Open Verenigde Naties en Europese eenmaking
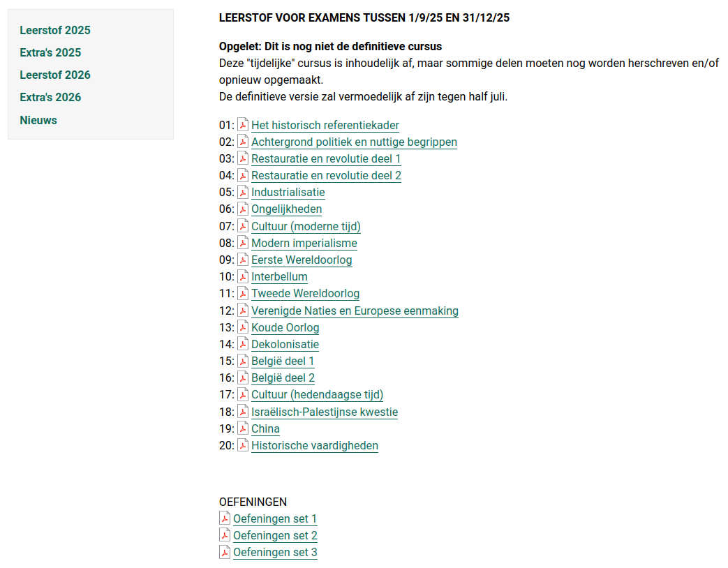The width and height of the screenshot is (728, 568). (x=355, y=311)
